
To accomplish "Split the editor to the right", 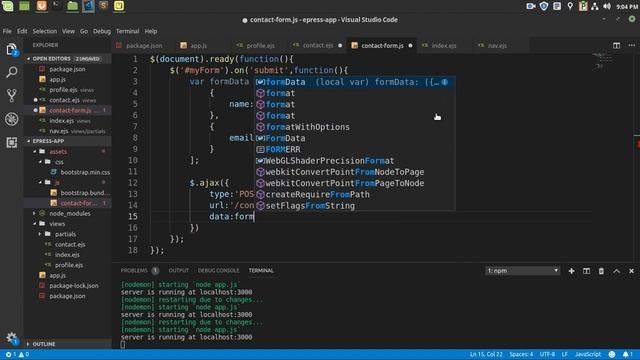I will 616,45.
